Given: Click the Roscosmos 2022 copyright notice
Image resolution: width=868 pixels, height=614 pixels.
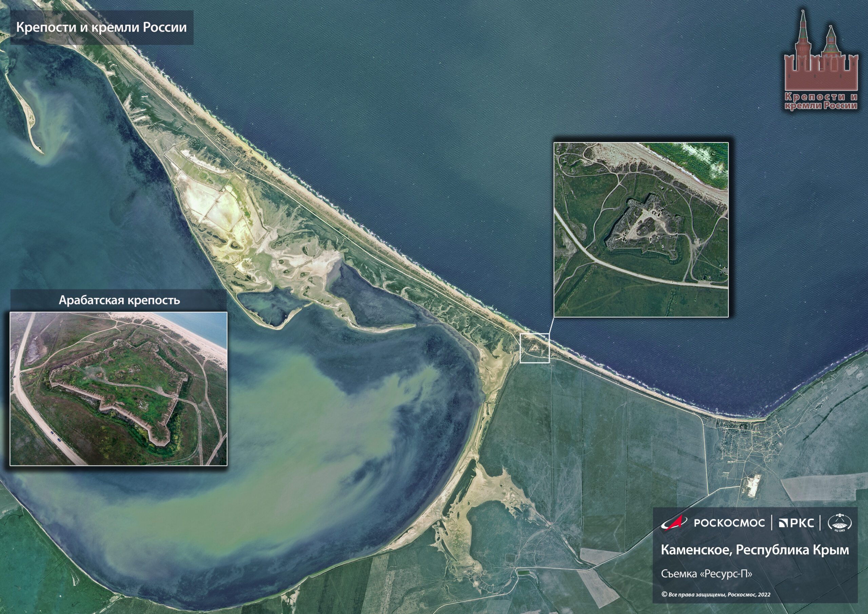Looking at the screenshot, I should coord(716,594).
